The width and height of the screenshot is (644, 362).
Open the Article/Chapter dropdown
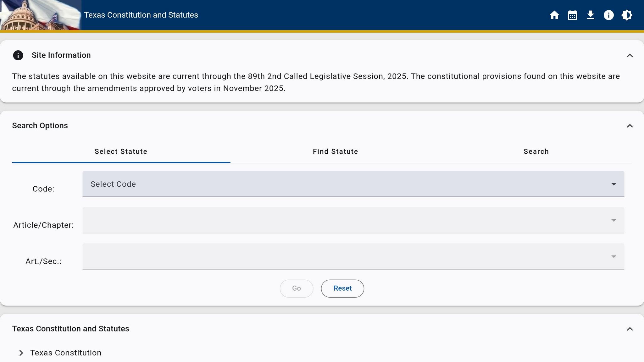353,220
